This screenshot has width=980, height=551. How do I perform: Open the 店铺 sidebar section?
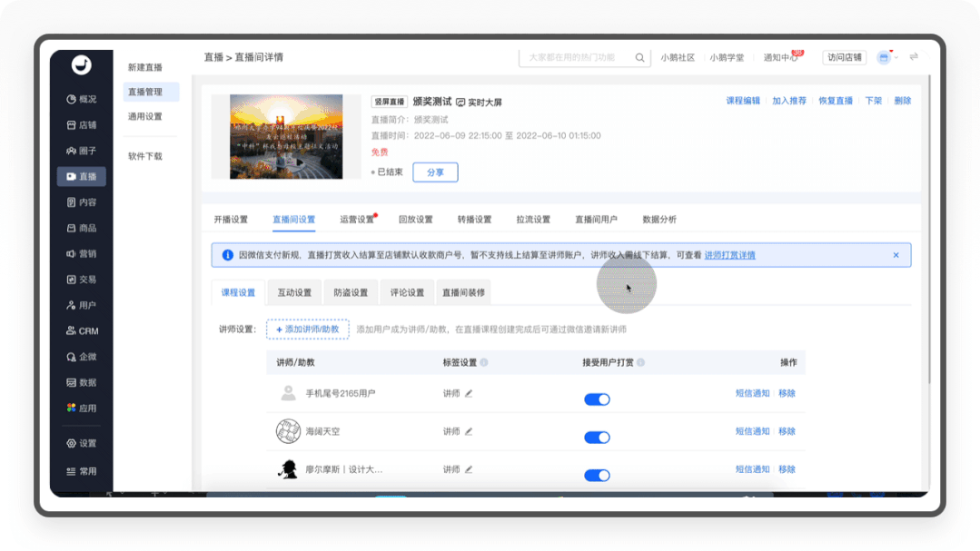click(81, 124)
